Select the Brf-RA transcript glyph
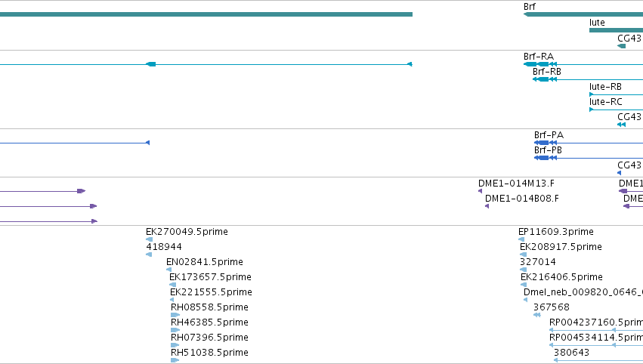Screen dimensions: 643x364 pos(583,64)
